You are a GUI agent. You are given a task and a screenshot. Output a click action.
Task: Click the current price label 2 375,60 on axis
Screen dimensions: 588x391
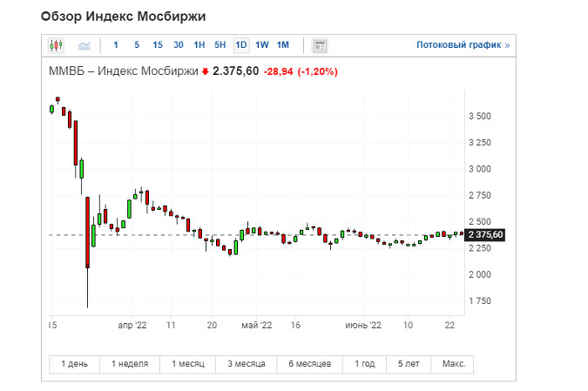(x=485, y=234)
